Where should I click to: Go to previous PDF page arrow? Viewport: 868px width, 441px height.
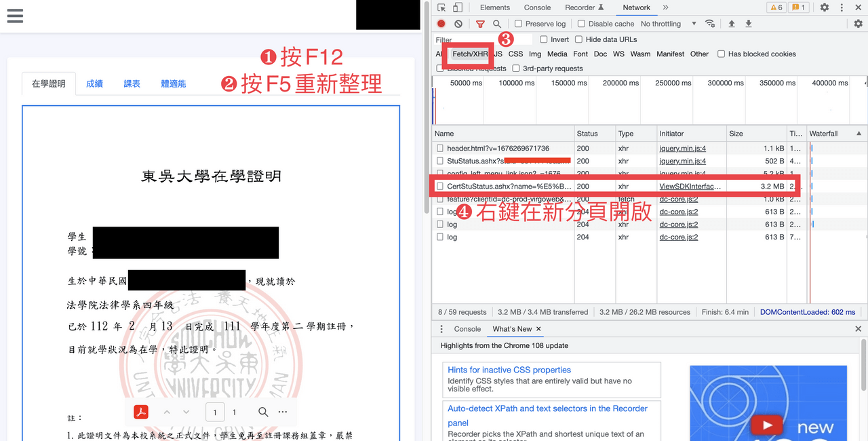[x=167, y=412]
